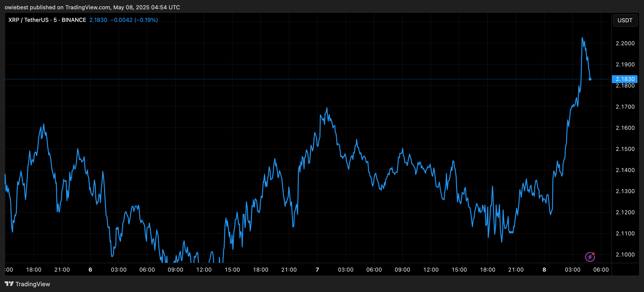Click the 2.1830 price value in header
Viewport: 644px width, 292px height.
[98, 20]
